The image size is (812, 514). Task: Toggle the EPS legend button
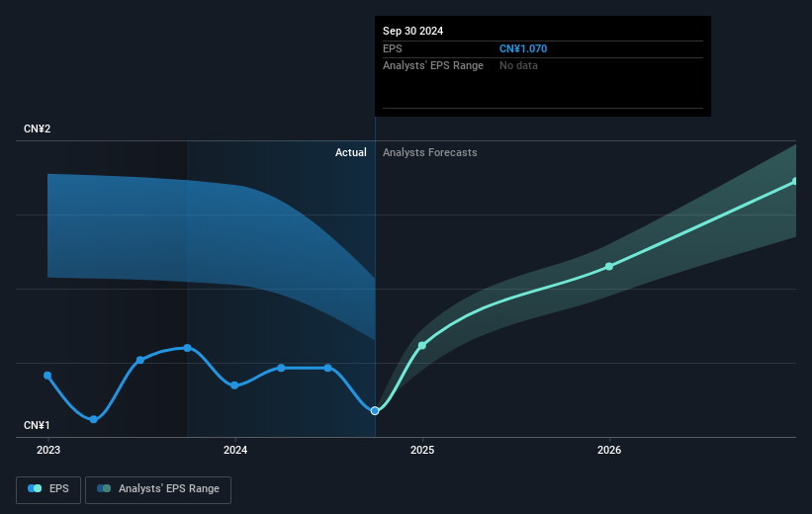(x=48, y=489)
